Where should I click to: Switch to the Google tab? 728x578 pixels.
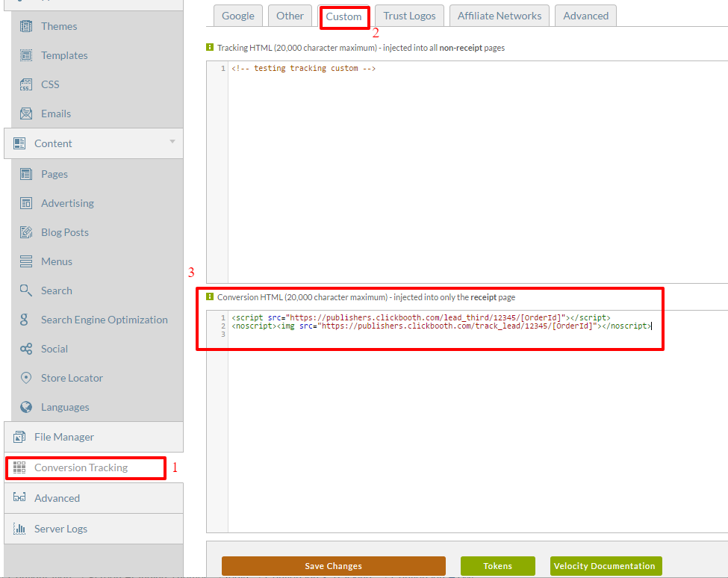(x=237, y=16)
